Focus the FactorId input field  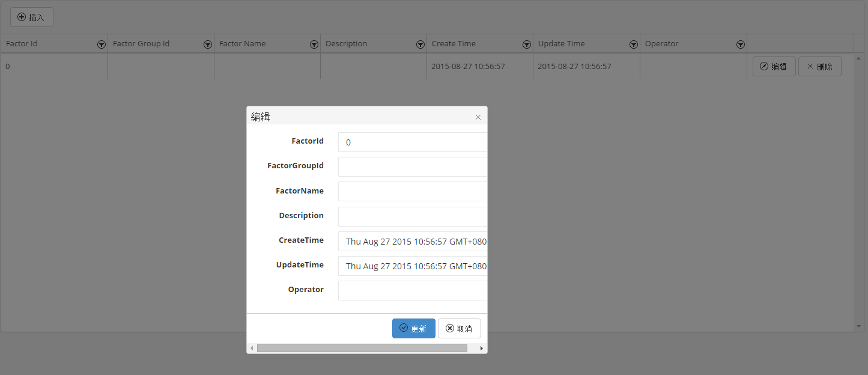pyautogui.click(x=413, y=142)
